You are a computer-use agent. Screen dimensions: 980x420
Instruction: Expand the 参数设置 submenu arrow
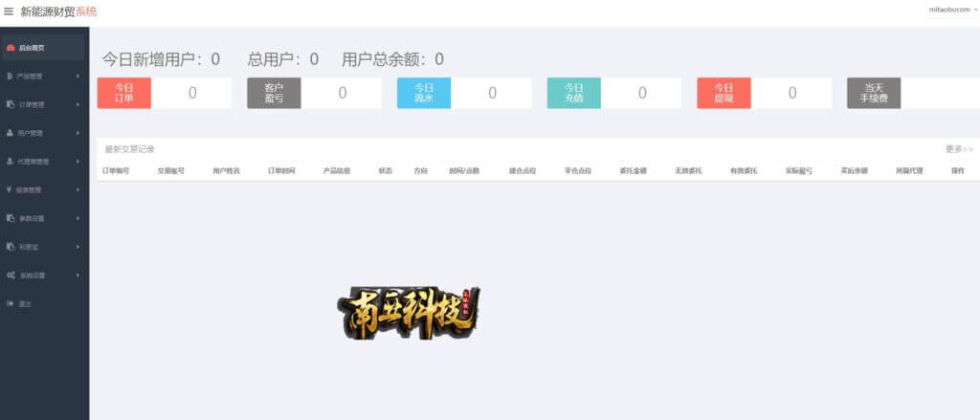[x=78, y=218]
